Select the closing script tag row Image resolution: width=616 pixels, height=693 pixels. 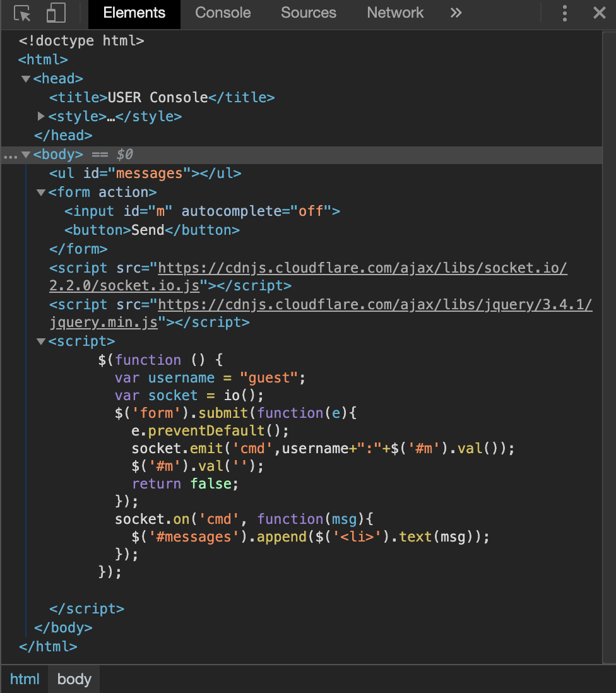point(86,609)
